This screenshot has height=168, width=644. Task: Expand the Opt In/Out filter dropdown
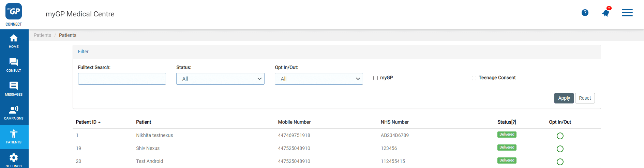point(319,79)
